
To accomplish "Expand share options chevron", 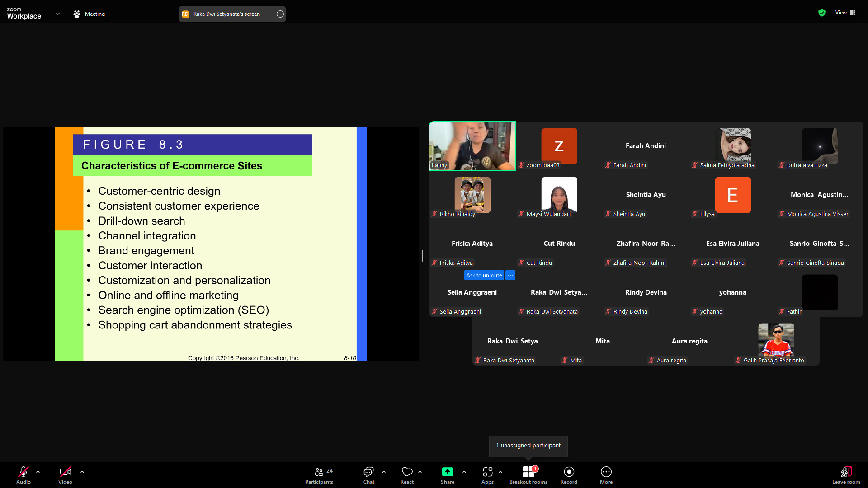I will pos(464,472).
